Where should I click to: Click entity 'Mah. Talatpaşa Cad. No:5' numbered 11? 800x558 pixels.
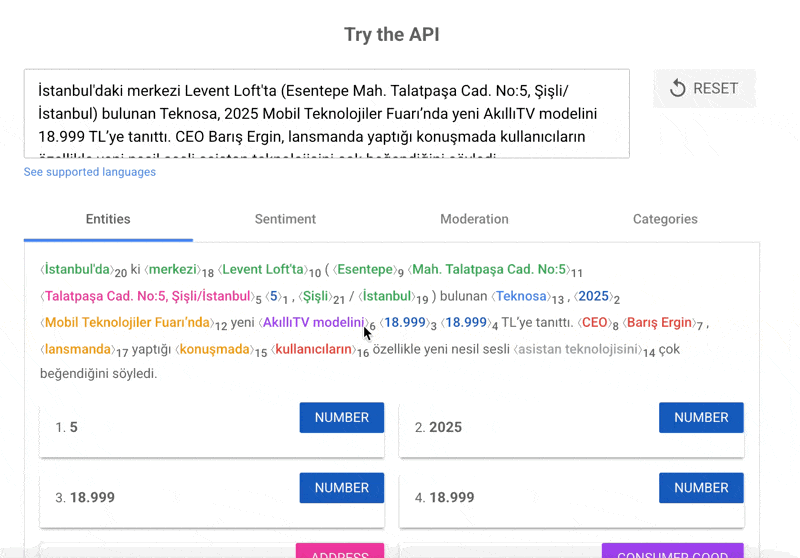(x=489, y=269)
